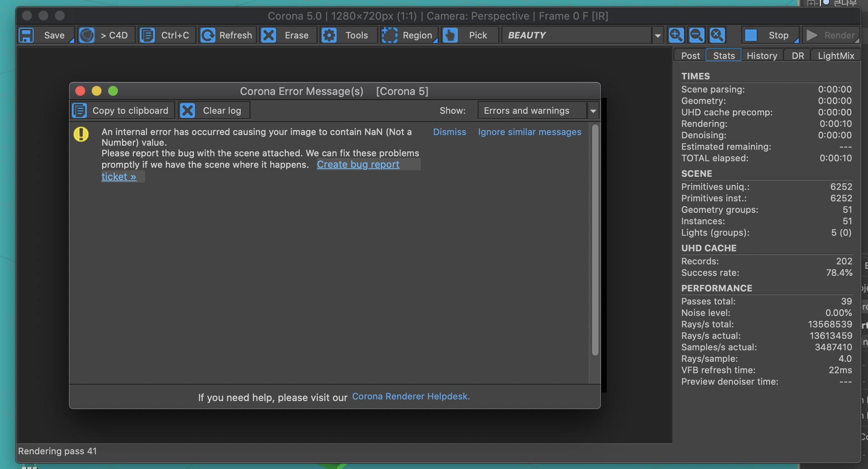Visit Corona Renderer Helpdesk link
Screen dimensions: 868x469
(x=411, y=396)
